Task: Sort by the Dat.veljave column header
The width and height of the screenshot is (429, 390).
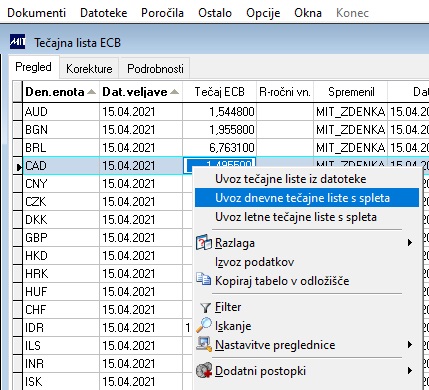Action: click(x=141, y=92)
